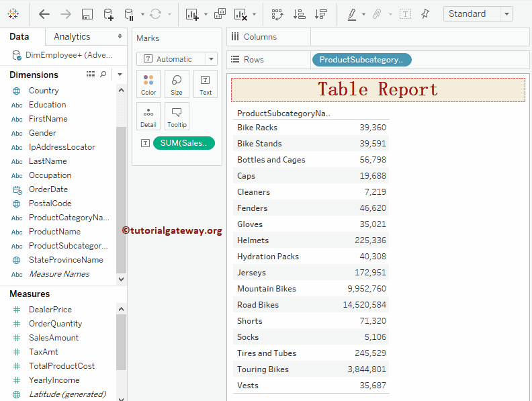Pin the axis using the pin icon

[425, 14]
